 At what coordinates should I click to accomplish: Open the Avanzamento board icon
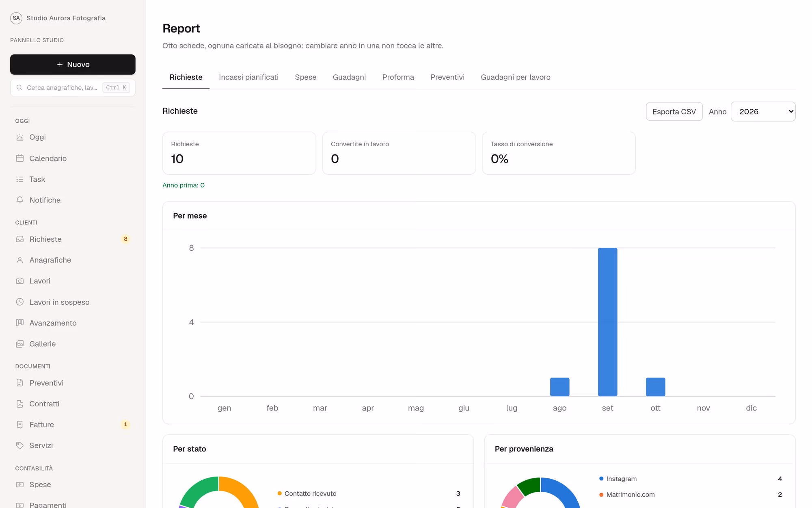pyautogui.click(x=19, y=323)
